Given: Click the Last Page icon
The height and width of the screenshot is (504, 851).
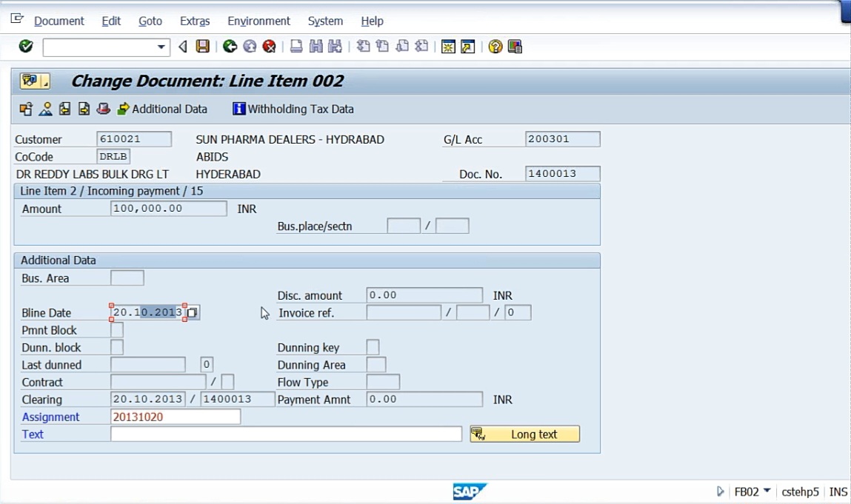Looking at the screenshot, I should tap(421, 47).
